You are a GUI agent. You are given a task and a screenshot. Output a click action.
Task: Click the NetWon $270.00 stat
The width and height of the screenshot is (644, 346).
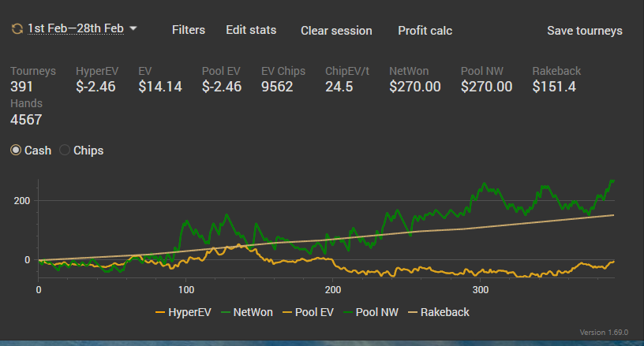(x=415, y=79)
